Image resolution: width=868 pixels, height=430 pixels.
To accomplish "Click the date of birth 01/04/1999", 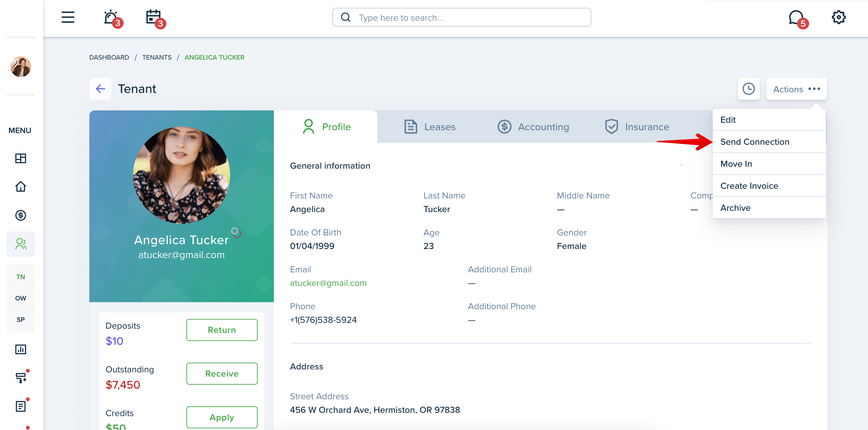I will pyautogui.click(x=312, y=246).
